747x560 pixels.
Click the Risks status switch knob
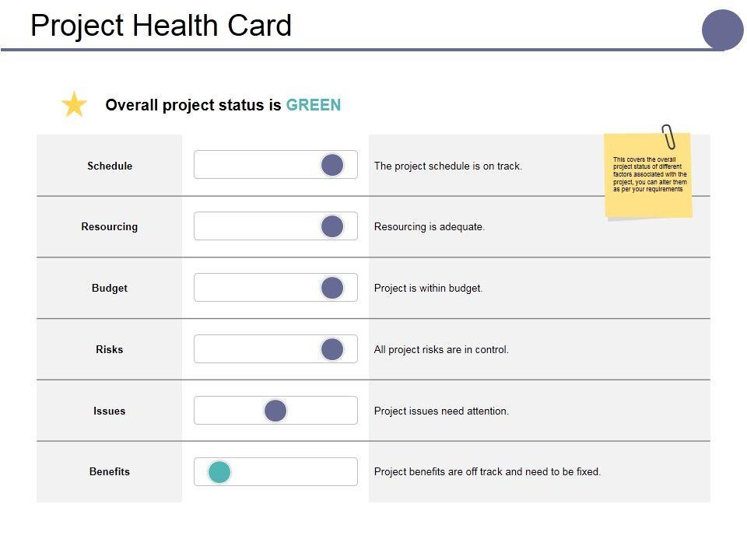pos(332,349)
